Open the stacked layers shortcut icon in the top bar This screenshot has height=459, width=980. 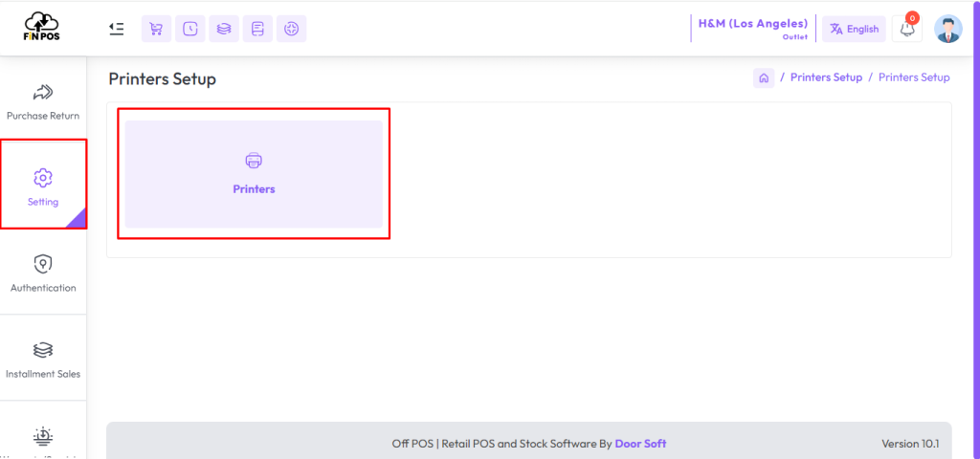(224, 29)
